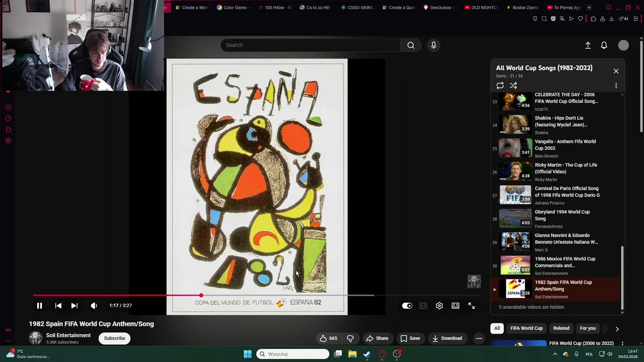
Task: Toggle closed captions (CC) button
Action: (x=423, y=306)
